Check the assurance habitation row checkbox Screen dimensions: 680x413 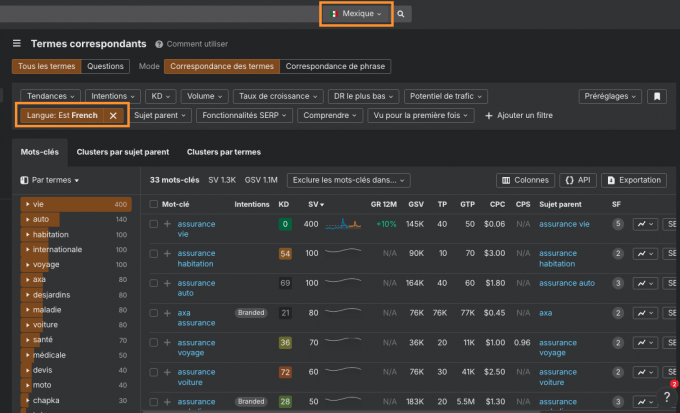point(153,254)
